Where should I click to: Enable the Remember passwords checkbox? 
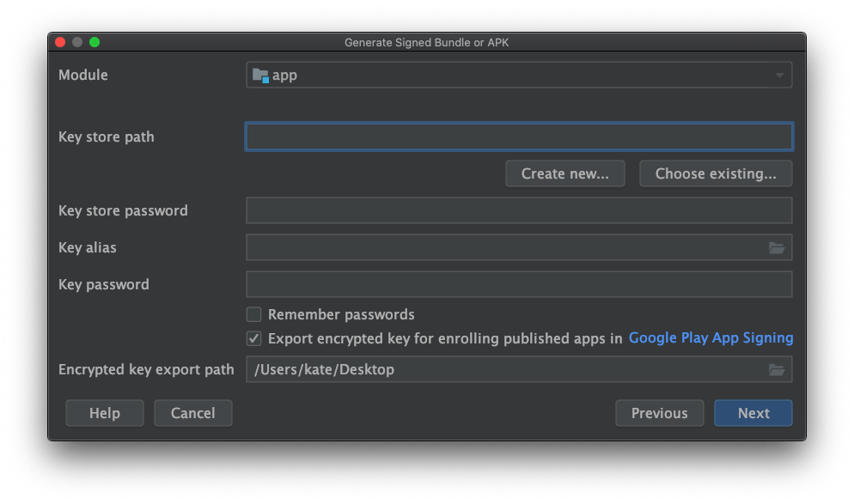tap(254, 315)
